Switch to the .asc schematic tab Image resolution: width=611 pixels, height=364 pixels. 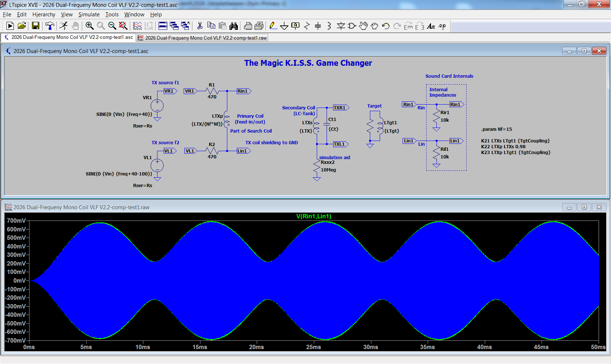click(68, 37)
